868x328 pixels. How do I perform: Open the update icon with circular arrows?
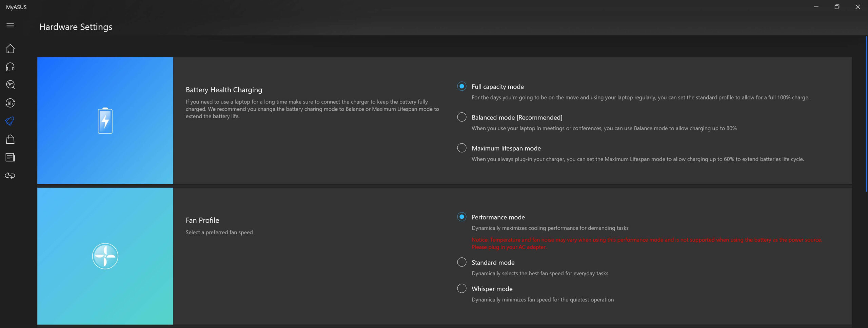pos(10,103)
